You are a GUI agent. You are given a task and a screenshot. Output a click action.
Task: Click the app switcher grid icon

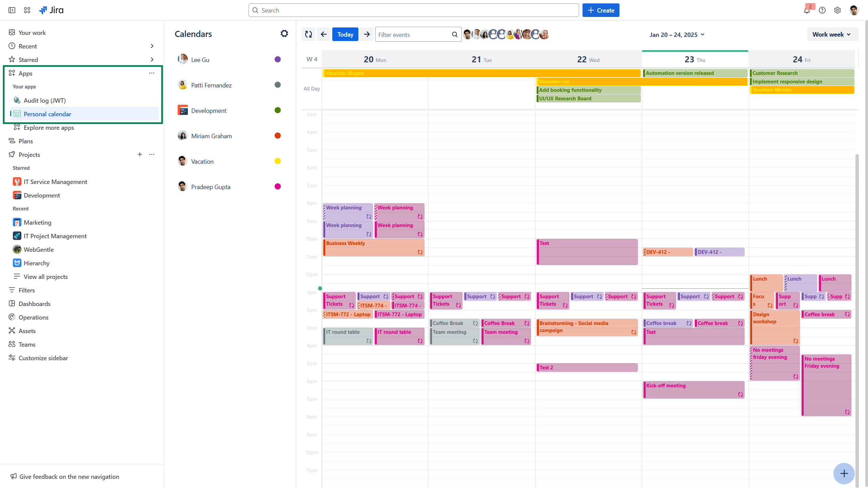coord(27,10)
